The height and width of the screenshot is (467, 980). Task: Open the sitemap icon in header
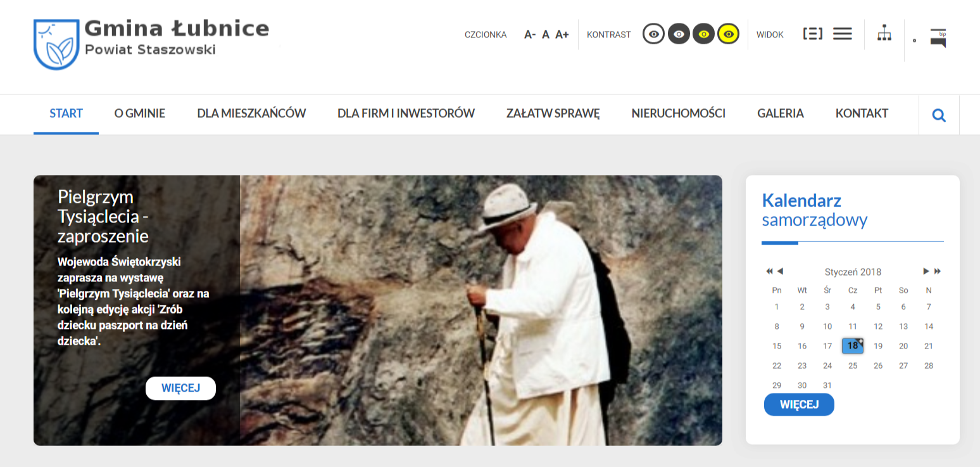pyautogui.click(x=884, y=34)
